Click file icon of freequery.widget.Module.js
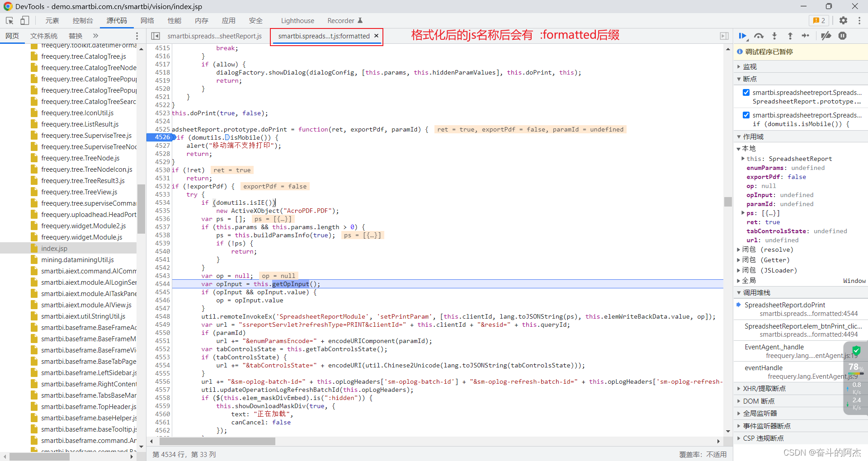Viewport: 868px width, 461px height. [x=34, y=237]
